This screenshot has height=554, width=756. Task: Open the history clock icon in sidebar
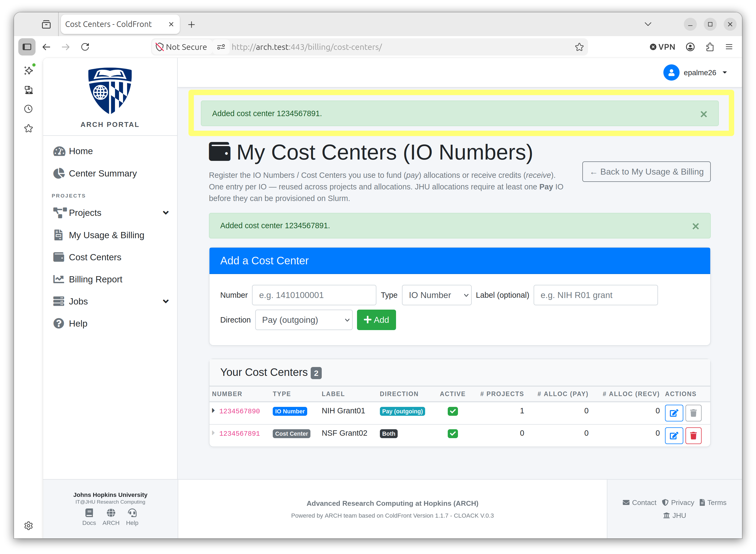pyautogui.click(x=29, y=109)
